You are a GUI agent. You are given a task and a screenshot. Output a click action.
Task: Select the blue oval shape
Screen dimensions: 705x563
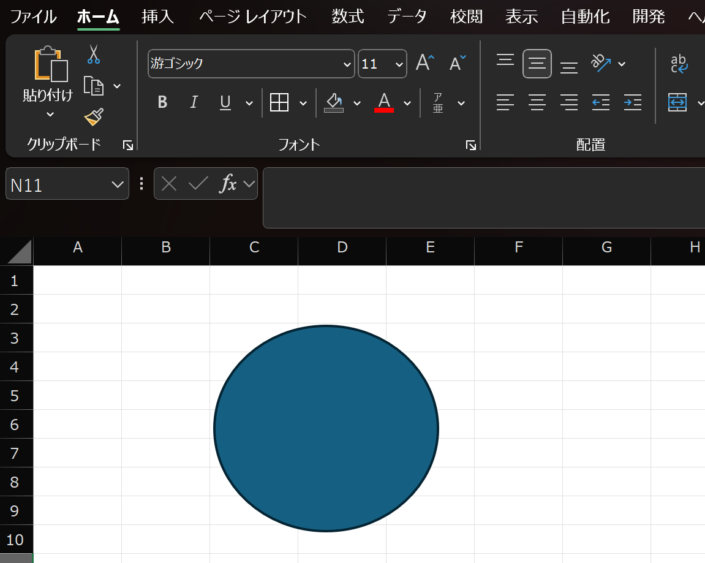coord(326,429)
